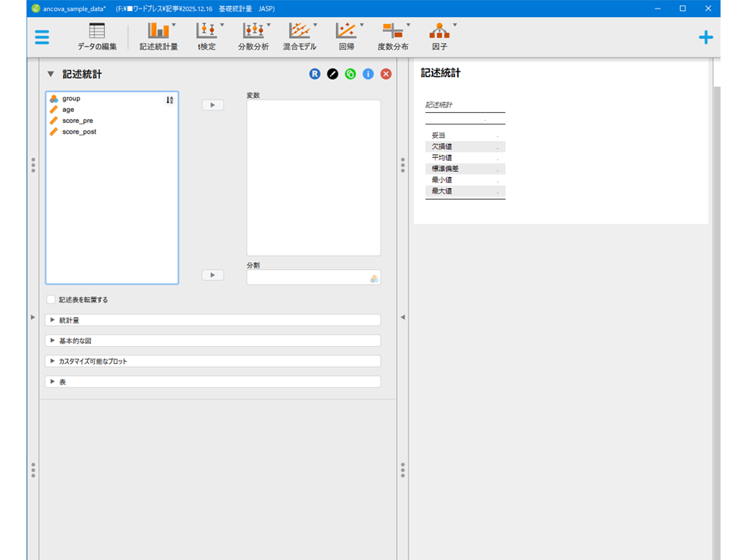Show R syntax with the R icon
The height and width of the screenshot is (560, 747).
[x=314, y=74]
